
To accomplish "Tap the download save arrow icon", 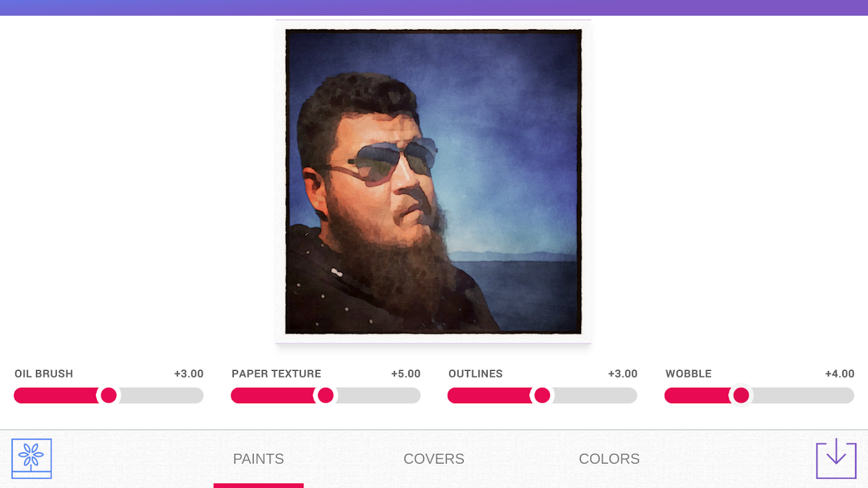I will point(836,459).
